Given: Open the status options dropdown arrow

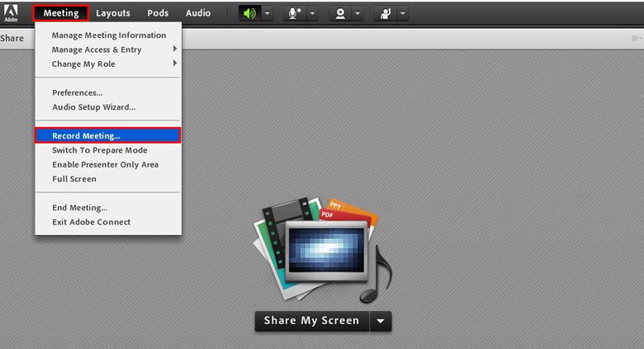Looking at the screenshot, I should [x=403, y=13].
